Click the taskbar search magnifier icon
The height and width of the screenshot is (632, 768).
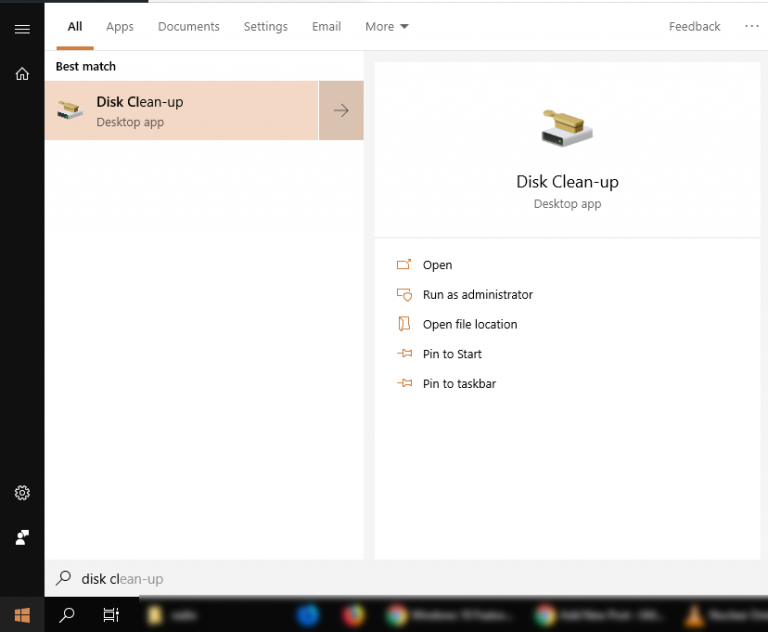click(67, 615)
